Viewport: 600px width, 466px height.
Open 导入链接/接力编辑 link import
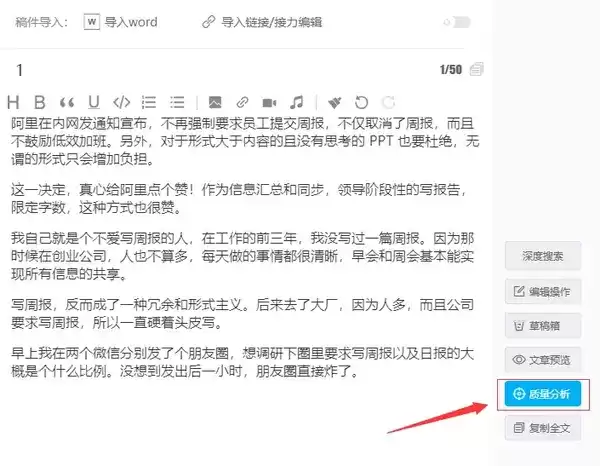262,21
